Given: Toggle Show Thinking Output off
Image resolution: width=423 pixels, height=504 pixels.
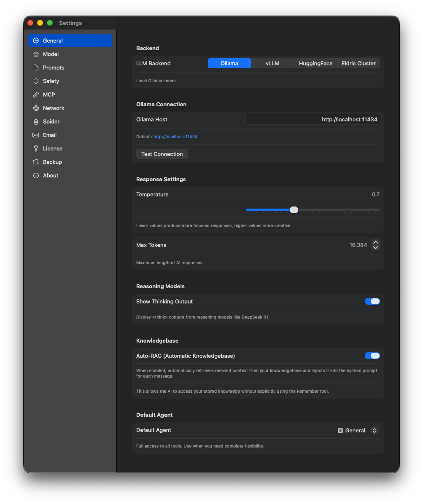Looking at the screenshot, I should tap(372, 301).
